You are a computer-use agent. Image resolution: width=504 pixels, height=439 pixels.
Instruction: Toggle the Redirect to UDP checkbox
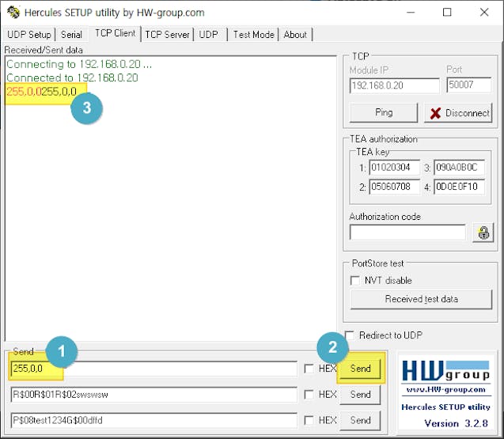tap(350, 335)
